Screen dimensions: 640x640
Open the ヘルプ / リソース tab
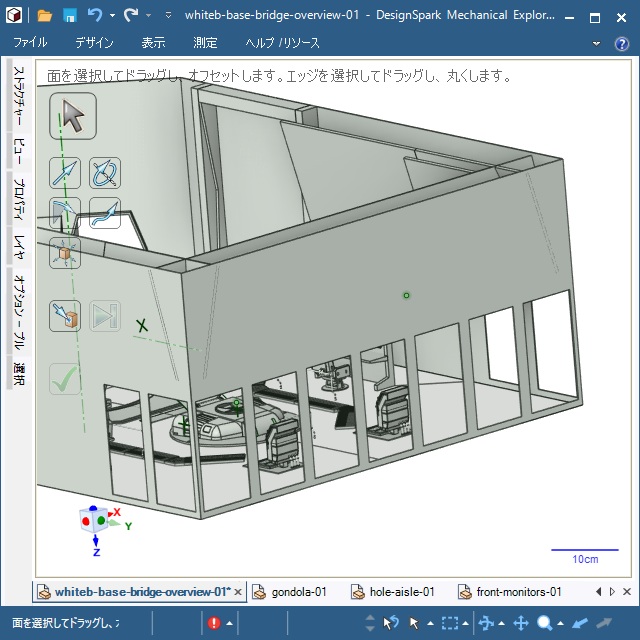coord(282,42)
